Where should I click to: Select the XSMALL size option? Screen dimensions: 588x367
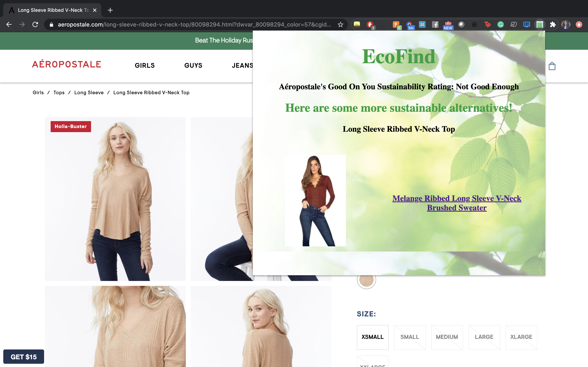pyautogui.click(x=372, y=337)
